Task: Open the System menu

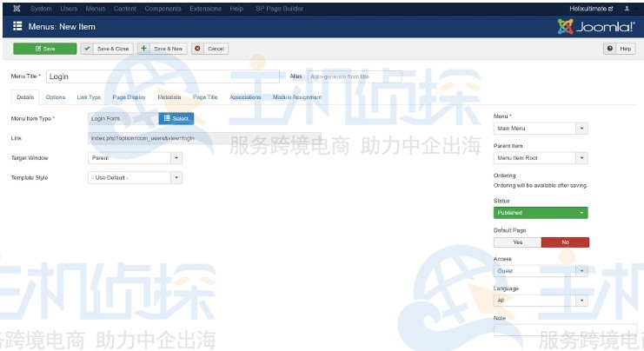Action: coord(41,8)
